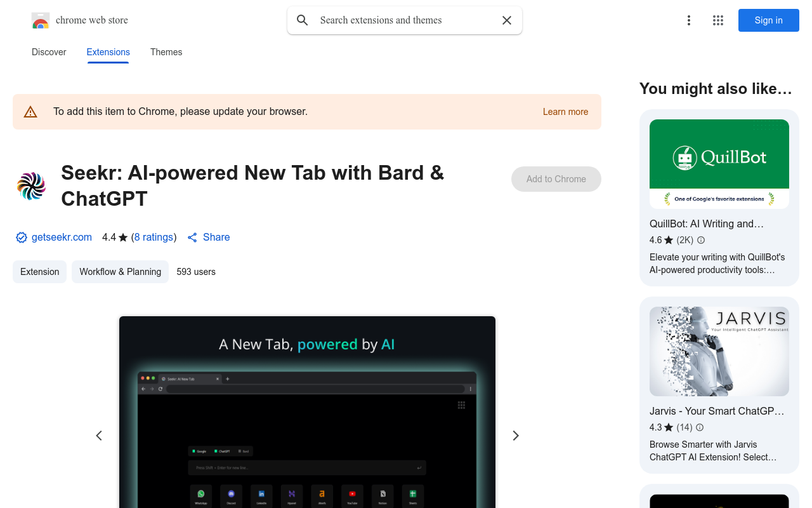
Task: Show next screenshot with right arrow
Action: point(516,436)
